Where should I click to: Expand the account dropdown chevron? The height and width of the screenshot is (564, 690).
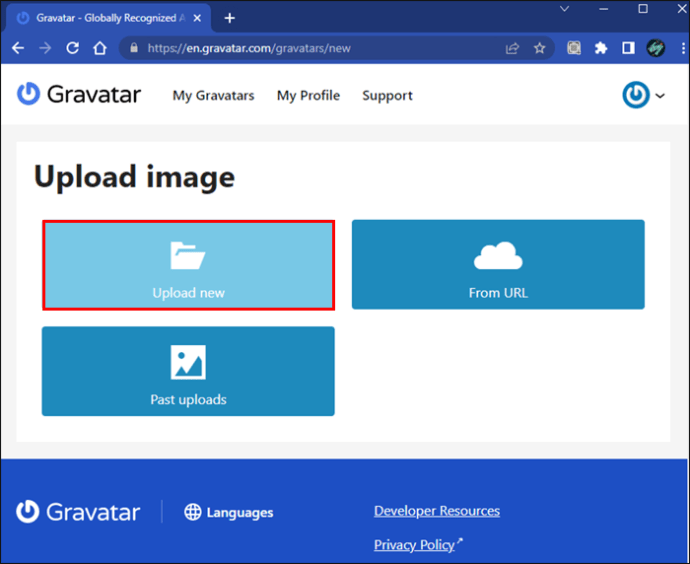coord(660,95)
